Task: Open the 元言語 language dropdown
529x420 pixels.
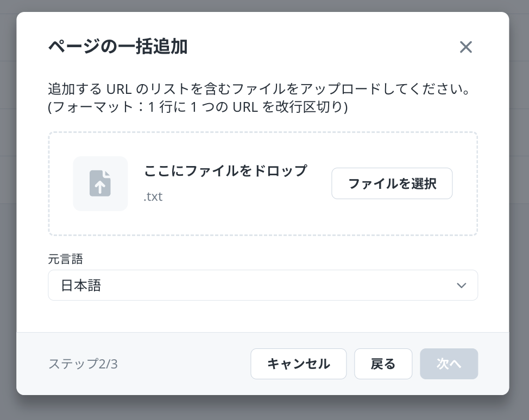Action: (x=262, y=285)
